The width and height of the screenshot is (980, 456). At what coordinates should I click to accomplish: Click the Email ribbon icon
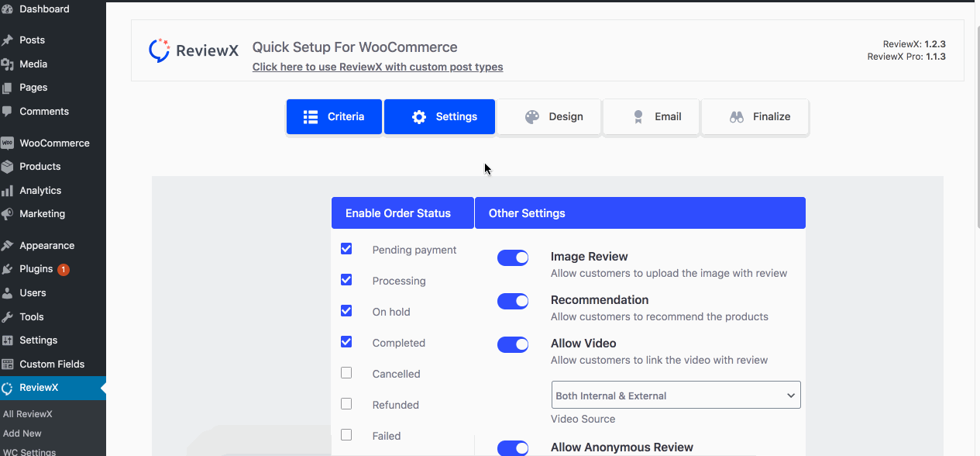click(x=638, y=117)
